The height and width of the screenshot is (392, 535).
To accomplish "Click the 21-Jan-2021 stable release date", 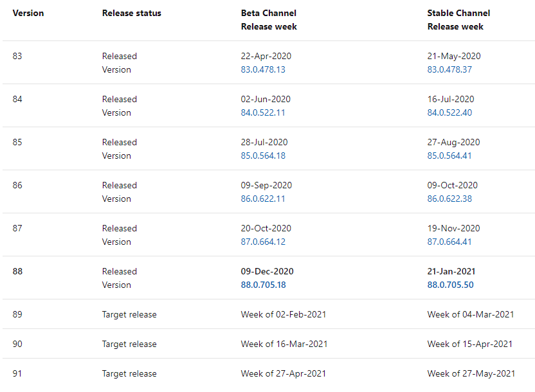I will pos(451,271).
